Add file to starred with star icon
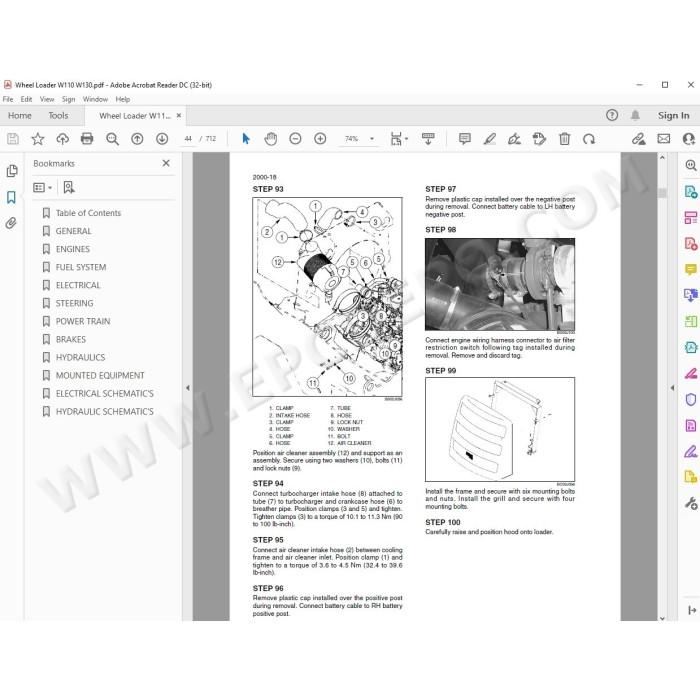 pyautogui.click(x=38, y=139)
